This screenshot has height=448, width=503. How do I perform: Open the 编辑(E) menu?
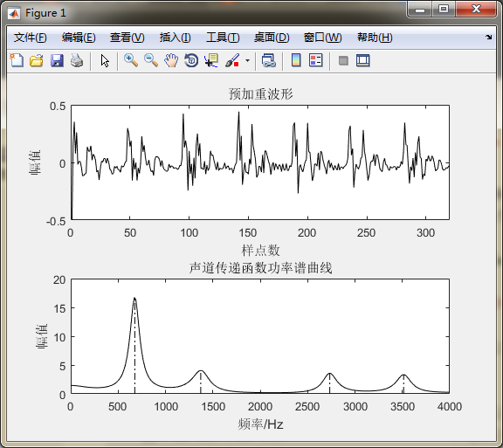79,38
